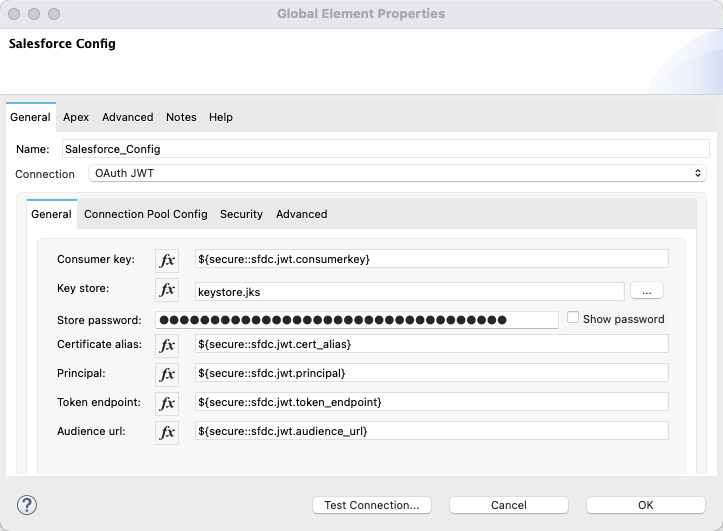Toggle fx expression mode for Audience url
Image resolution: width=723 pixels, height=531 pixels.
(x=167, y=432)
